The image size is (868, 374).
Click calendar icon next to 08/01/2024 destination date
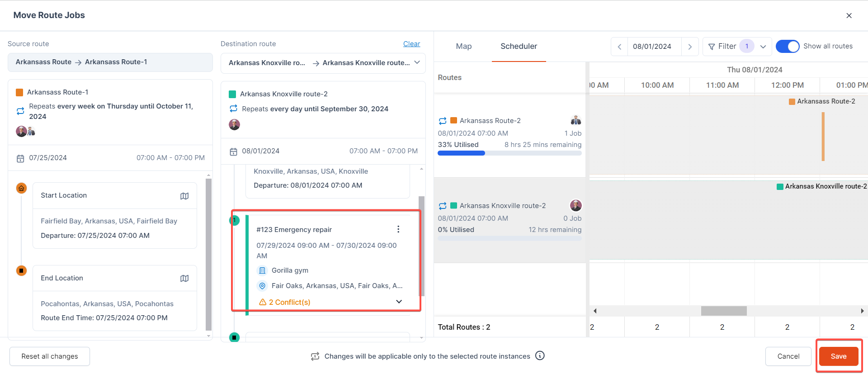click(233, 151)
